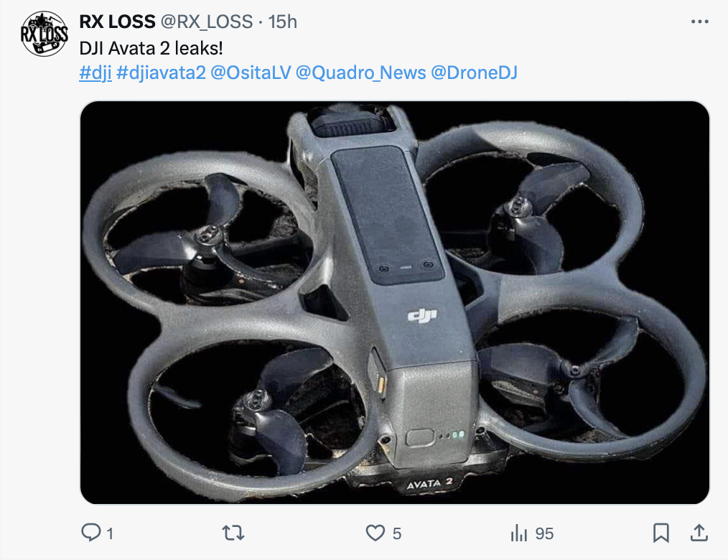Screen dimensions: 728x560
Task: Click the 95 views count
Action: pyautogui.click(x=544, y=533)
